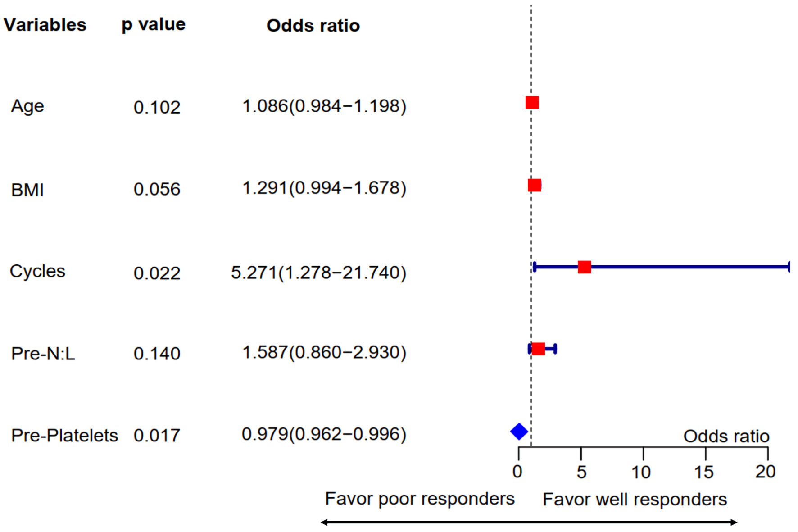Click the red square marker for BMI
The image size is (798, 532).
tap(535, 185)
